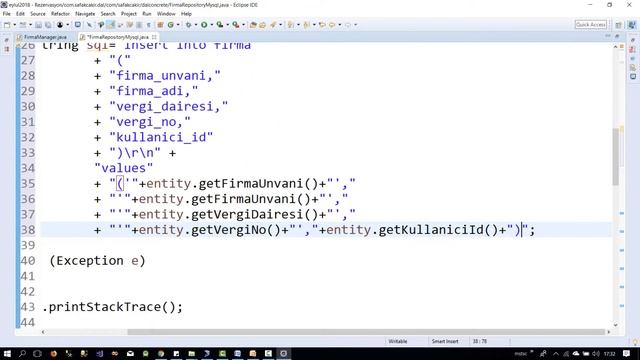The height and width of the screenshot is (360, 640).
Task: Click the horizontal scroll left arrow
Action: pyautogui.click(x=43, y=332)
